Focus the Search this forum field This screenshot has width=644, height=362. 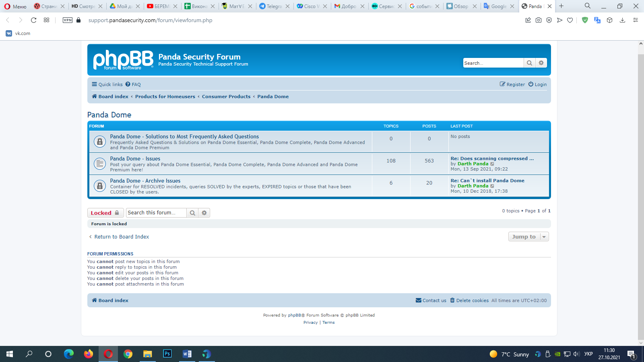pyautogui.click(x=156, y=213)
